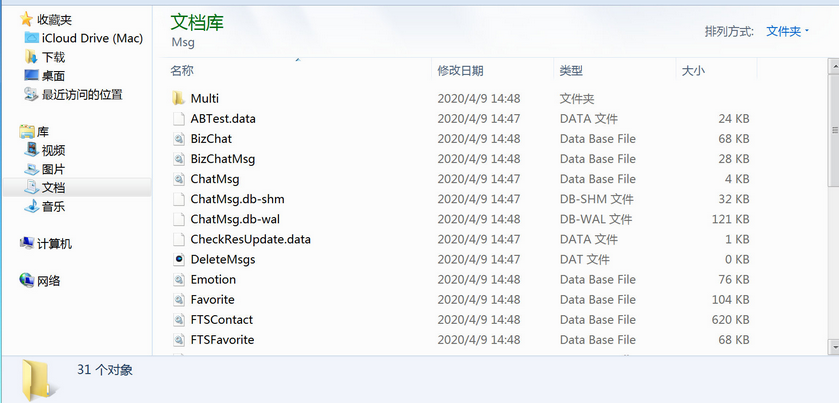The height and width of the screenshot is (405, 840).
Task: Click the 文档库 library title
Action: tap(197, 22)
